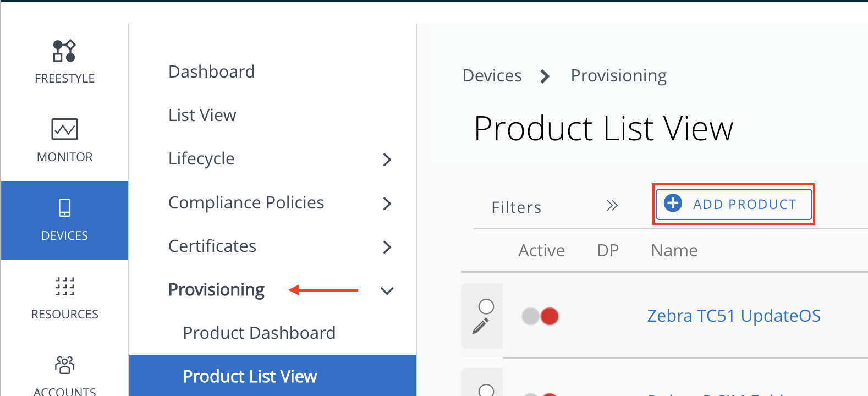Open List View menu item
The width and height of the screenshot is (868, 396).
pyautogui.click(x=202, y=115)
